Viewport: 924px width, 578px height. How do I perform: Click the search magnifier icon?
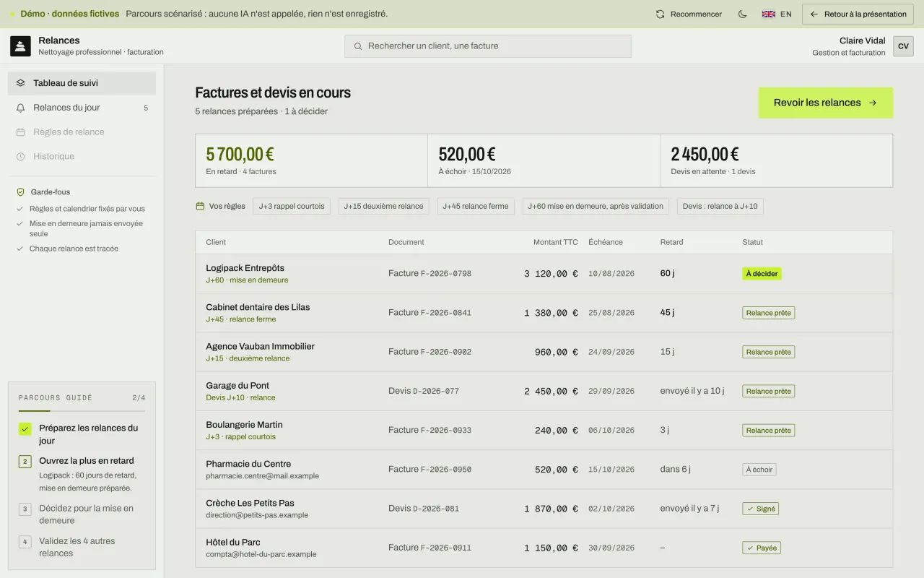coord(358,46)
